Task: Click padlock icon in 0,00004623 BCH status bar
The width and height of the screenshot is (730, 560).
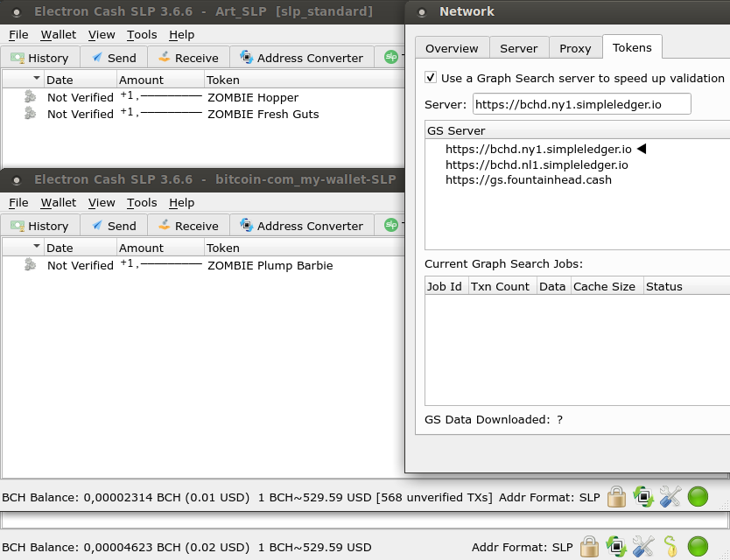Action: 589,547
